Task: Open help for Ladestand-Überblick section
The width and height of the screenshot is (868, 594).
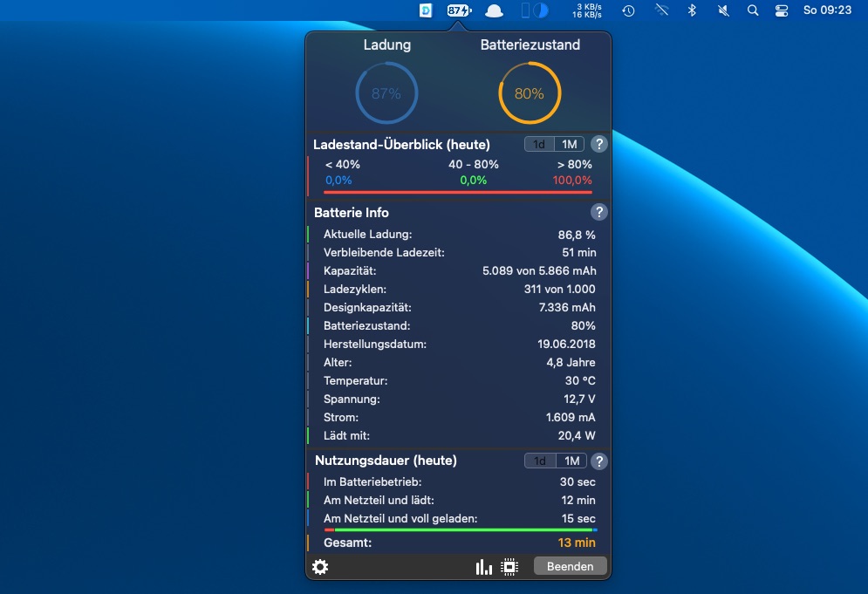Action: click(x=599, y=145)
